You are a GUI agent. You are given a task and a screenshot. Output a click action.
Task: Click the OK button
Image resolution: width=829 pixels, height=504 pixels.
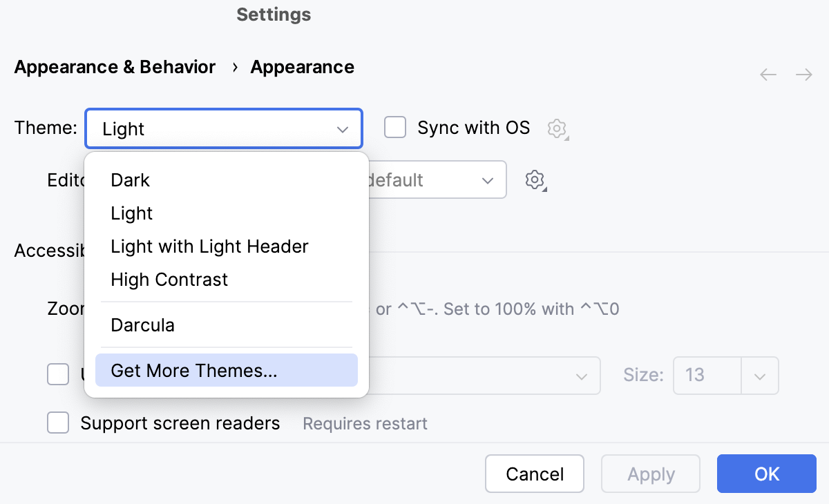tap(767, 474)
